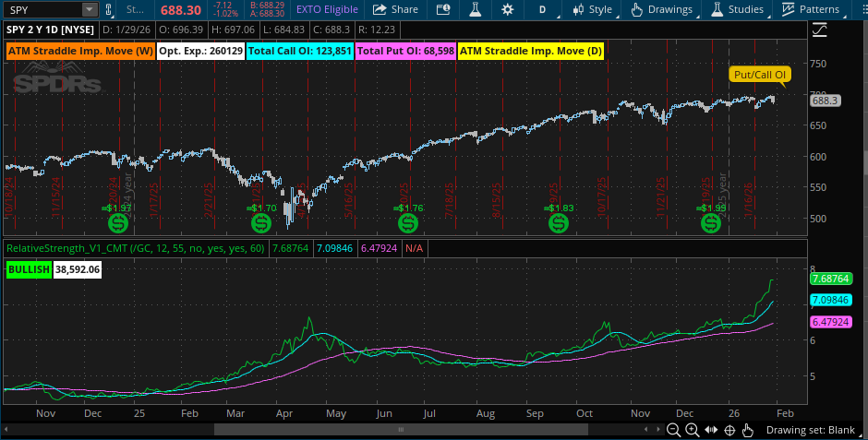Viewport: 868px width, 440px height.
Task: Click the cyan 7.09846 study value
Action: coord(334,248)
